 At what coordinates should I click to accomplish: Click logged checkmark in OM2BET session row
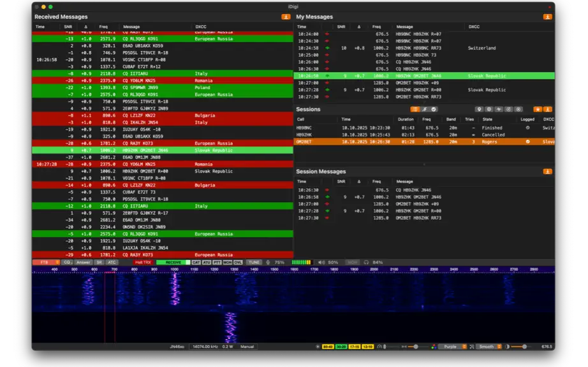pos(527,142)
